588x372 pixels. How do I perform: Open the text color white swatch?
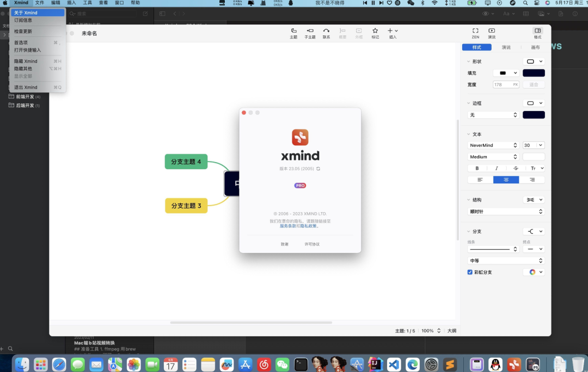(x=534, y=157)
